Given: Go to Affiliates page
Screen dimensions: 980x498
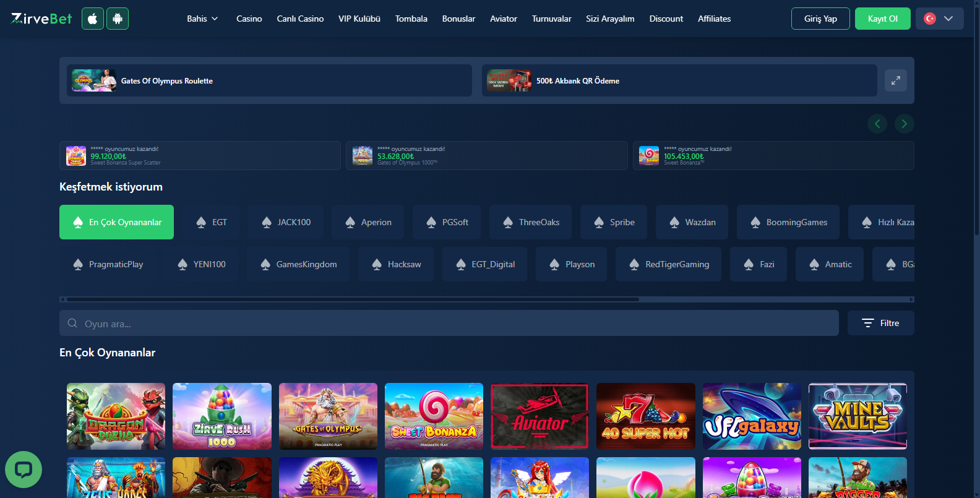Looking at the screenshot, I should [715, 19].
